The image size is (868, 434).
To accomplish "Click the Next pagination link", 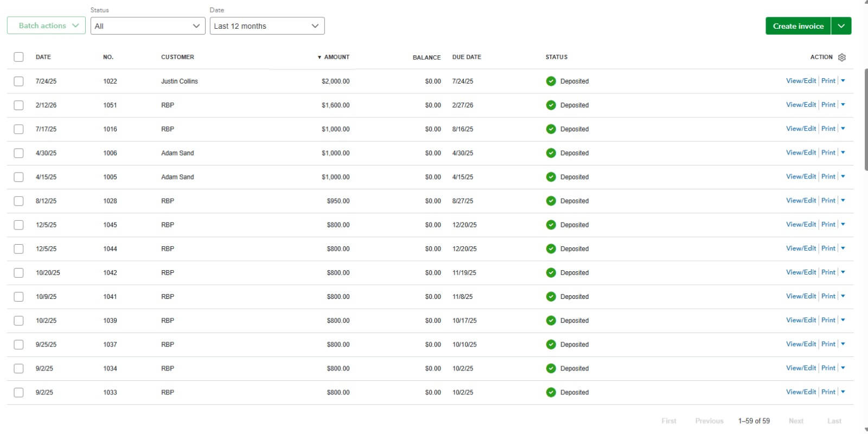I will click(x=796, y=421).
